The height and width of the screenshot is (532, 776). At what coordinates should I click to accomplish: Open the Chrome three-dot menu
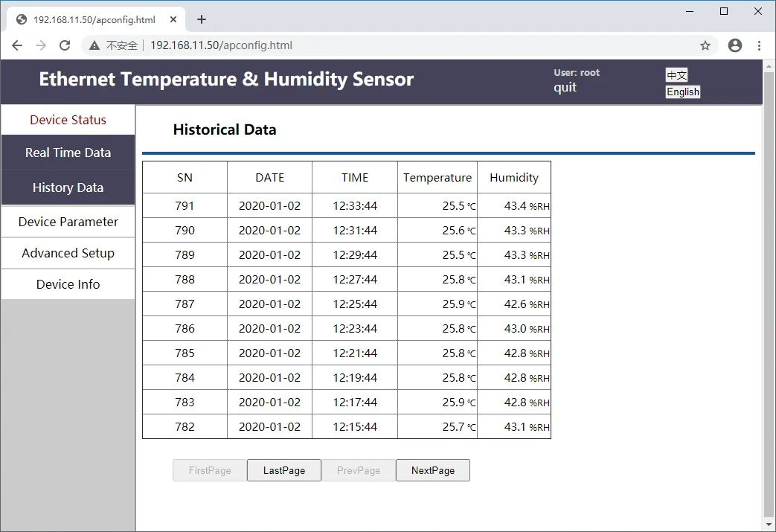coord(759,45)
